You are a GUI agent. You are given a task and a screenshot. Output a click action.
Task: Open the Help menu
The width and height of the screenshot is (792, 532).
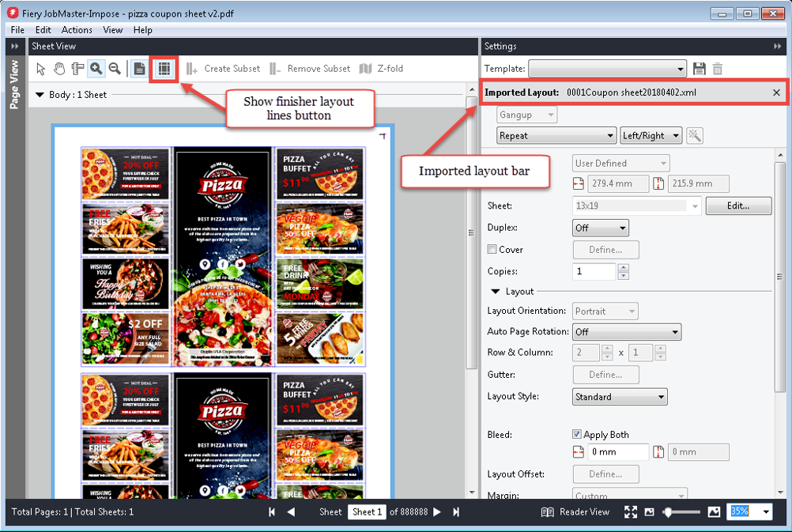[x=143, y=30]
